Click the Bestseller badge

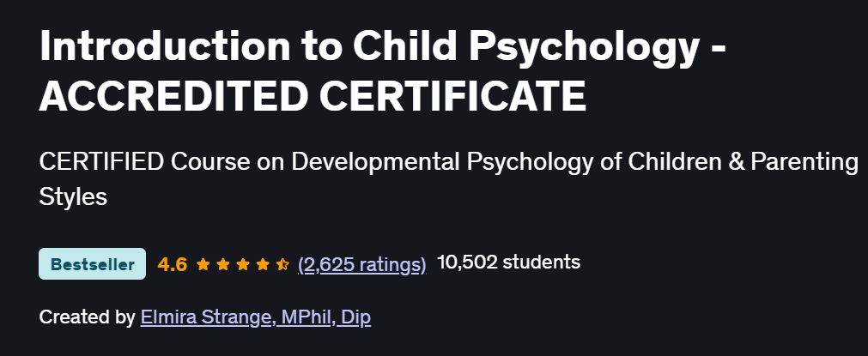[x=93, y=263]
